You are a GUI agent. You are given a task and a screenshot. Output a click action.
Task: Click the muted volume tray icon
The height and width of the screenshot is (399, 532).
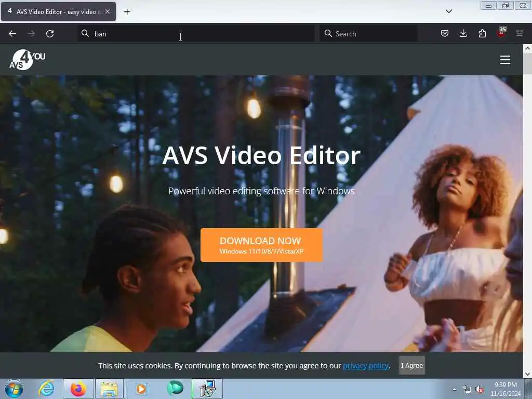[x=480, y=390]
